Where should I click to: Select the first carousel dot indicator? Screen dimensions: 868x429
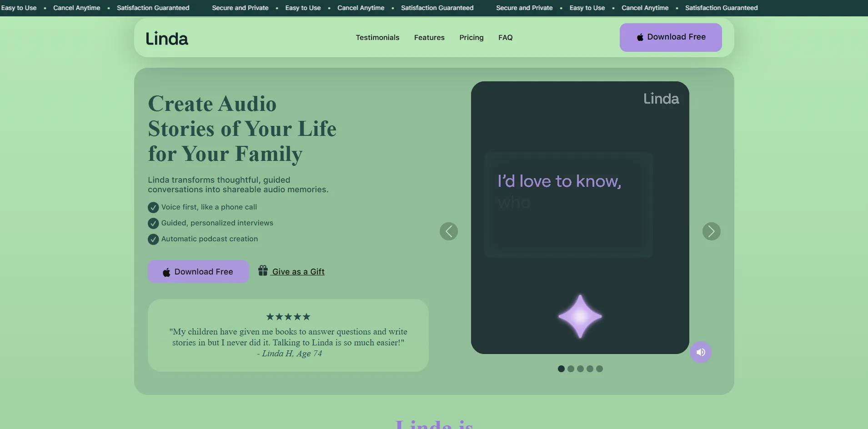tap(561, 369)
